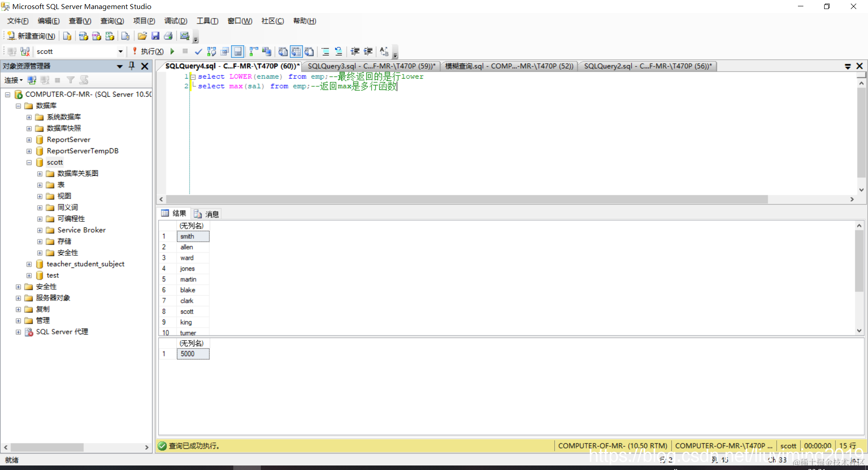Screen dimensions: 868x470
Task: Toggle auto-hide pin on Object Explorer
Action: coord(132,66)
